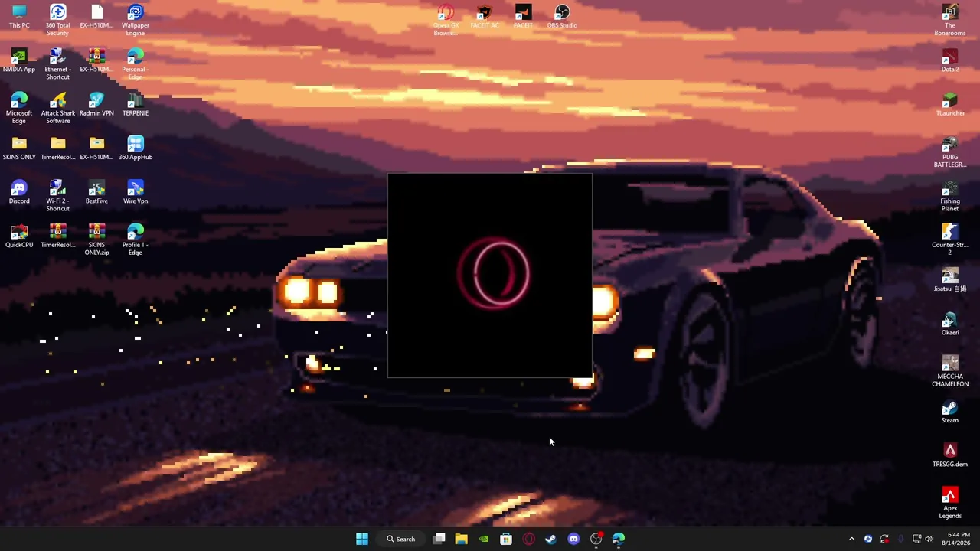
Task: Open the NVIDIA App desktop shortcut
Action: 19,60
